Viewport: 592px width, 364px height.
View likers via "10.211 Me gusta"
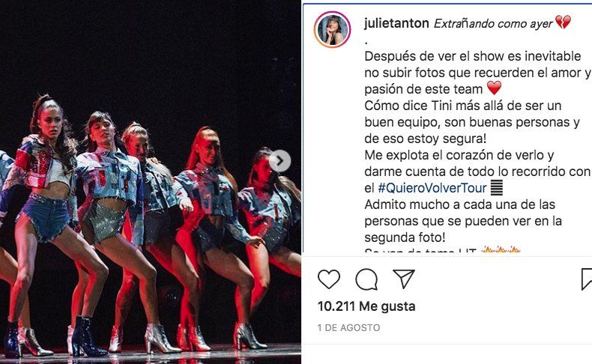pos(366,306)
